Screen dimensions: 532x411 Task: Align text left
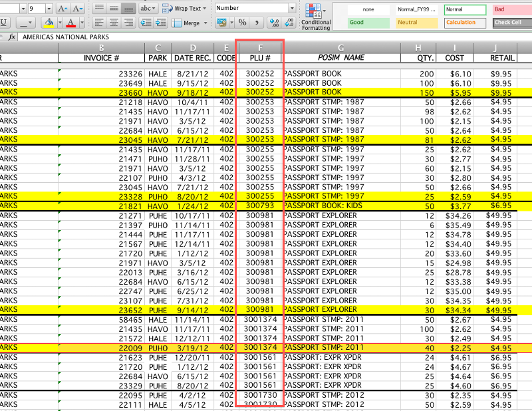click(x=99, y=23)
